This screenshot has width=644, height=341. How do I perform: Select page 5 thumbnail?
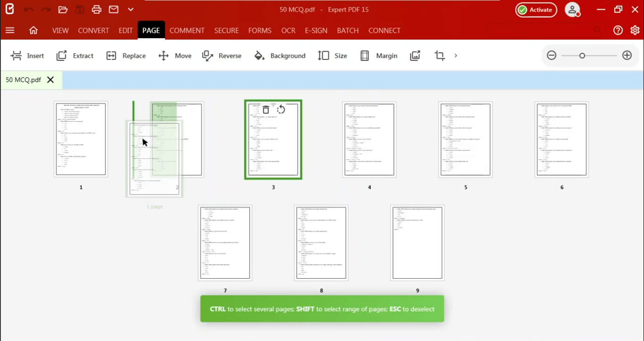[466, 139]
